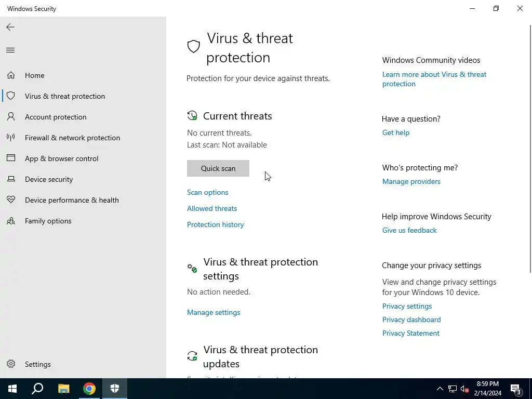Viewport: 532px width, 399px height.
Task: Open the Windows Start menu
Action: 12,389
